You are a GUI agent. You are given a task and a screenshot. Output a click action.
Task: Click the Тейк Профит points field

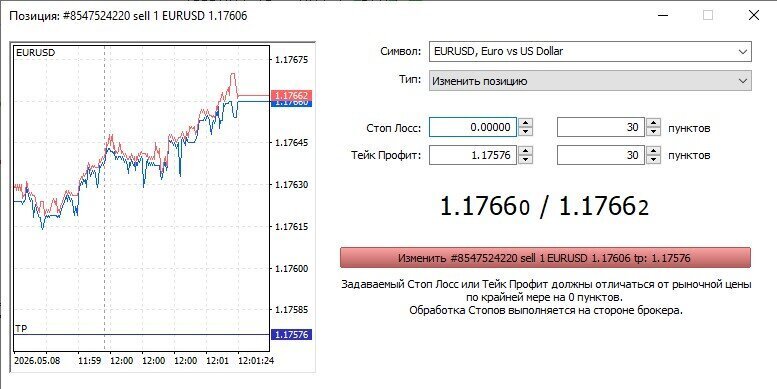click(601, 155)
